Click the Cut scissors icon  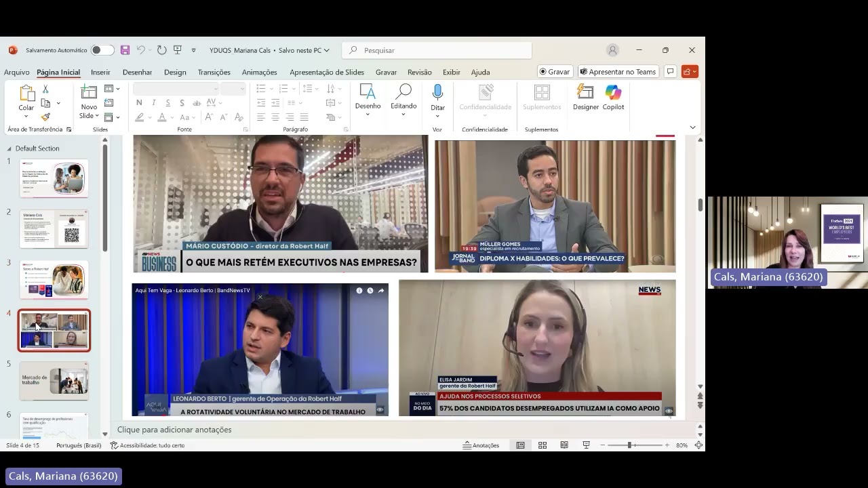[45, 89]
